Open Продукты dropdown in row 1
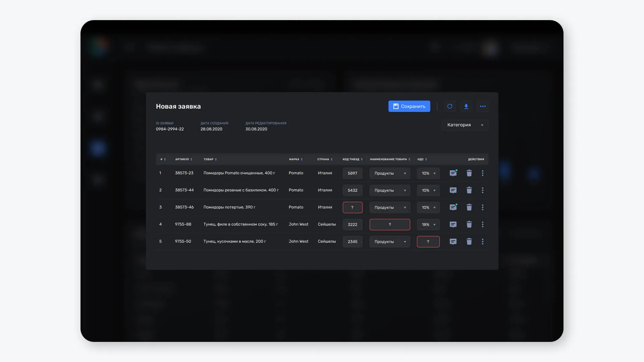This screenshot has width=644, height=362. [x=390, y=173]
